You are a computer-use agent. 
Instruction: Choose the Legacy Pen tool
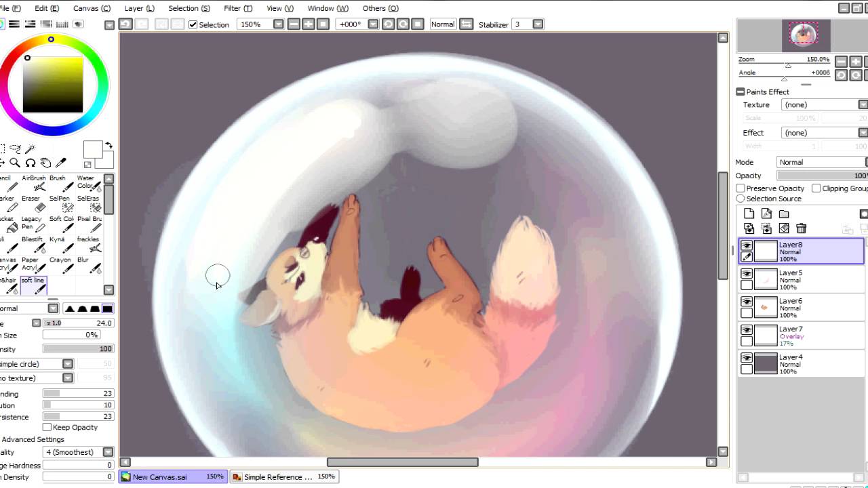point(34,224)
